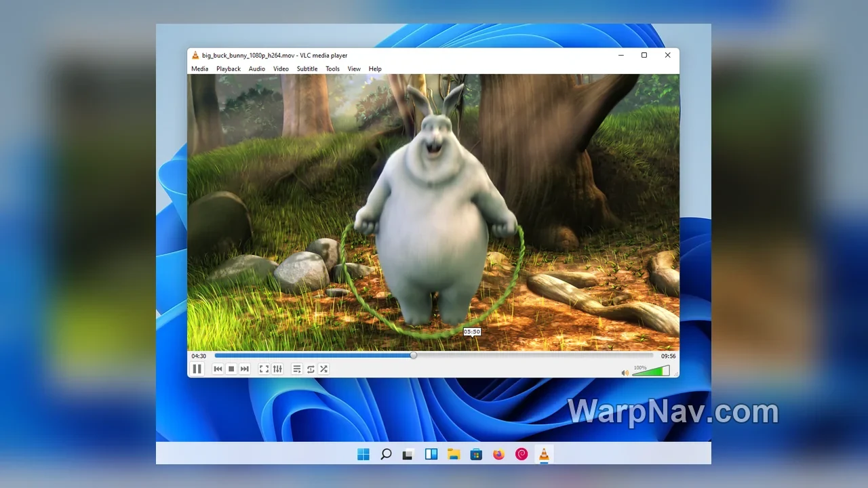
Task: Mute audio via speaker icon
Action: tap(625, 372)
